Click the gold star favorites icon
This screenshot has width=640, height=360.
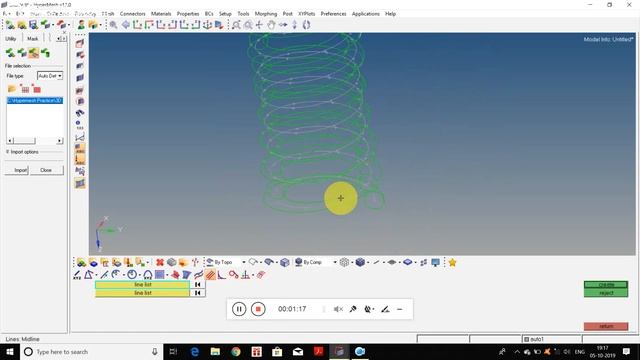[x=452, y=262]
